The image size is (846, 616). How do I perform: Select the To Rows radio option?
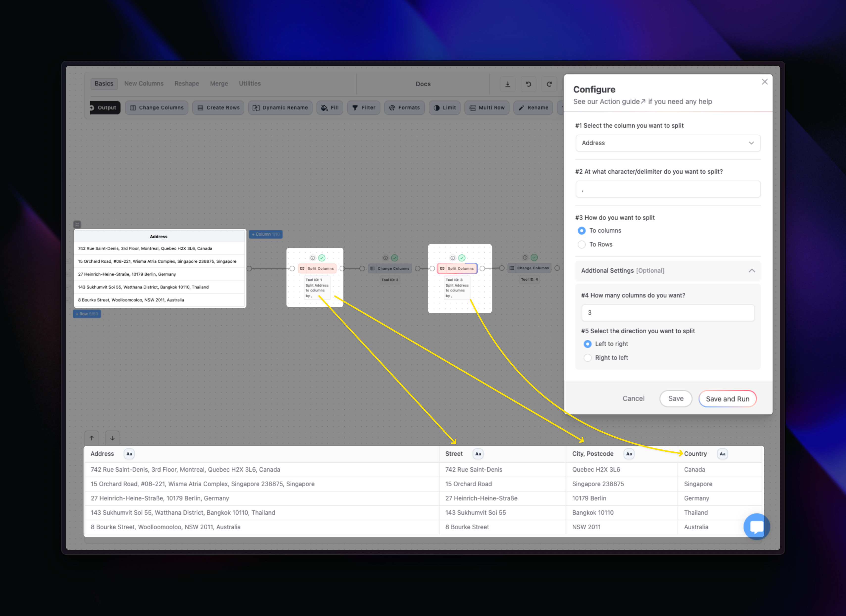tap(581, 244)
